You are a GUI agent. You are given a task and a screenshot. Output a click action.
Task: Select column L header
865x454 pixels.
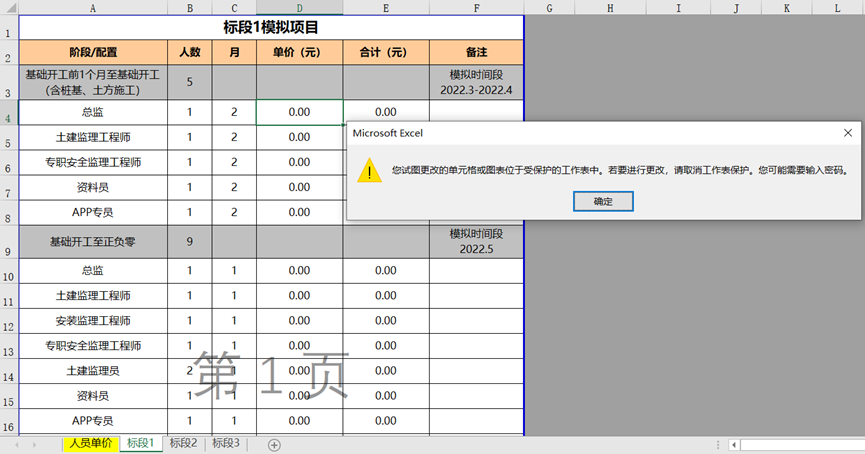click(837, 8)
